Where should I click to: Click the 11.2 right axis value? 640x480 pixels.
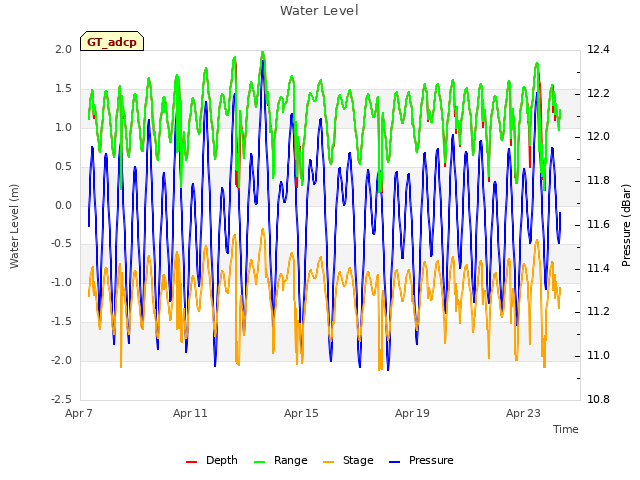[x=598, y=312]
